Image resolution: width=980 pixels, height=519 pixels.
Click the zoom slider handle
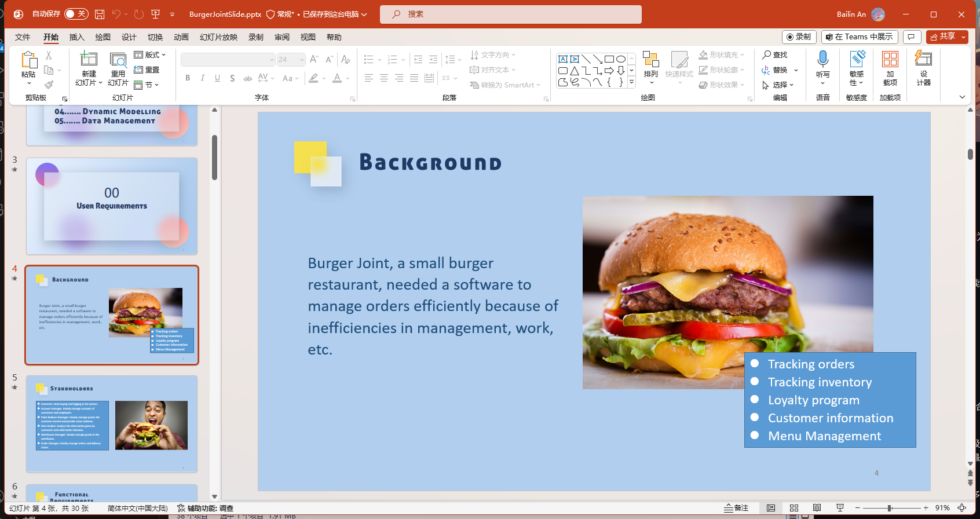click(x=889, y=508)
